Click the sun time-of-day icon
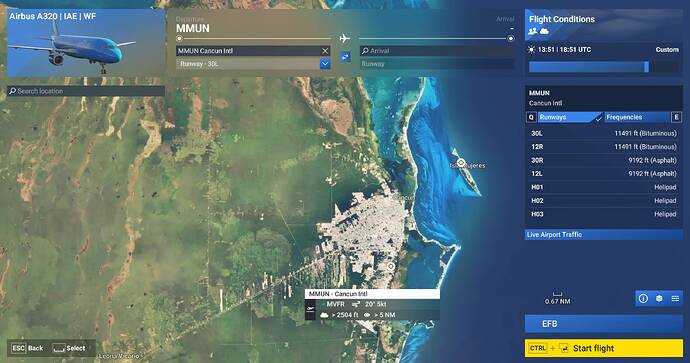This screenshot has height=363, width=690. [531, 50]
